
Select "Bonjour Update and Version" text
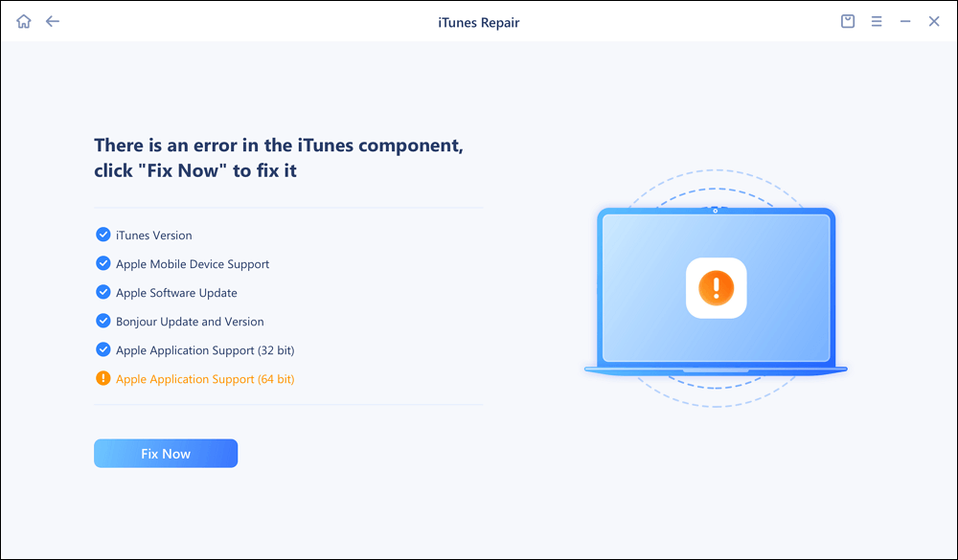[190, 322]
